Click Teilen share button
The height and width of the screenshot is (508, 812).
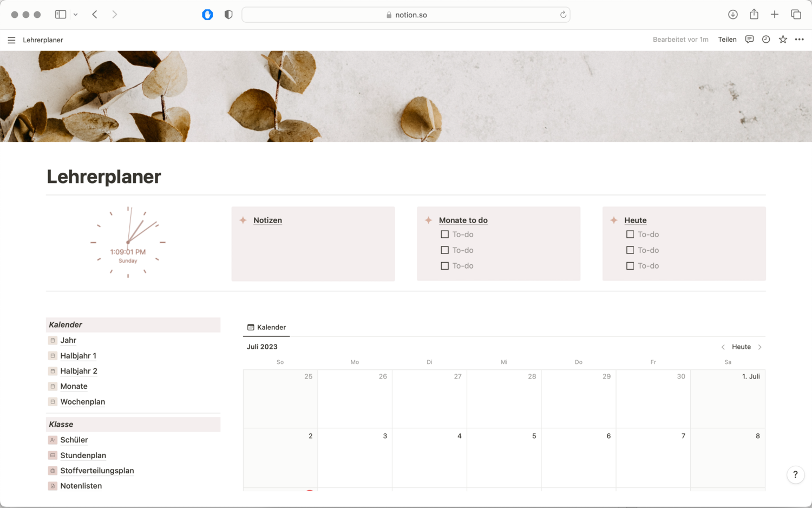tap(727, 40)
